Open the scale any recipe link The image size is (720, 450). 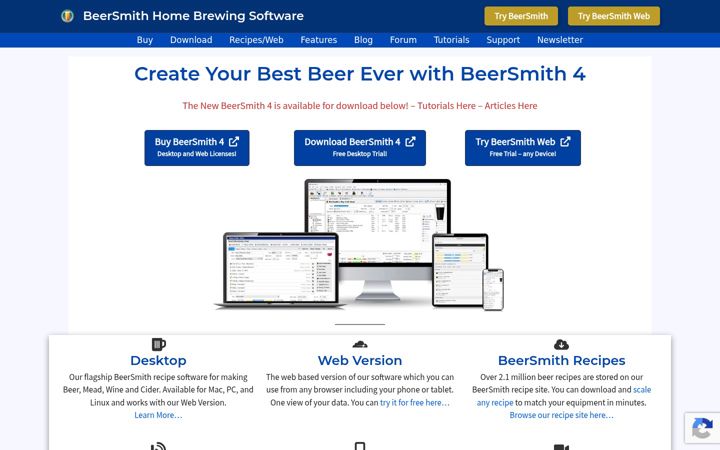click(x=564, y=396)
